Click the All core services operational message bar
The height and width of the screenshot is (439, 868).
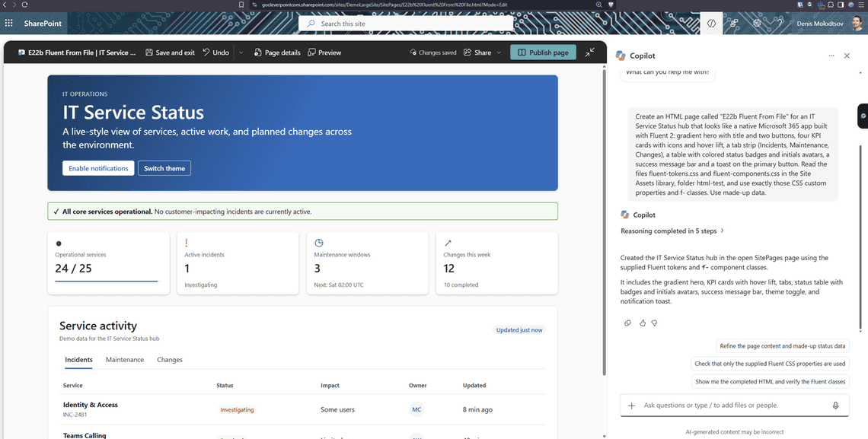pyautogui.click(x=303, y=212)
